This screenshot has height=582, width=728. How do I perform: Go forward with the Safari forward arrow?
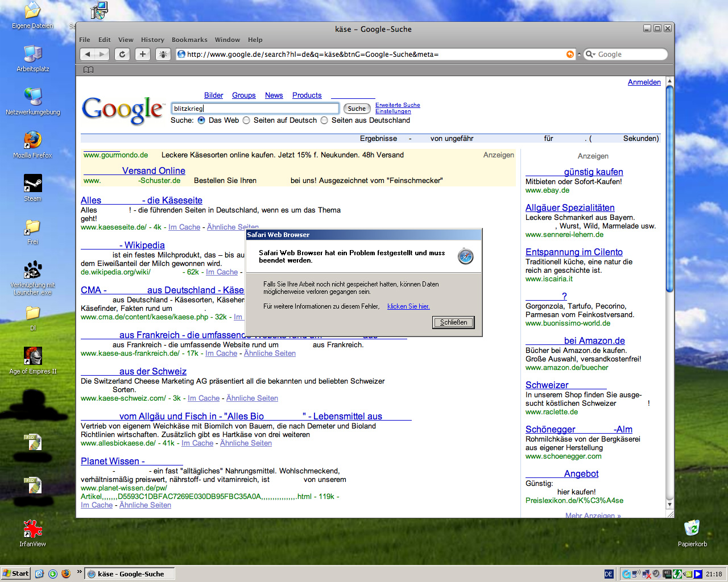click(x=102, y=54)
